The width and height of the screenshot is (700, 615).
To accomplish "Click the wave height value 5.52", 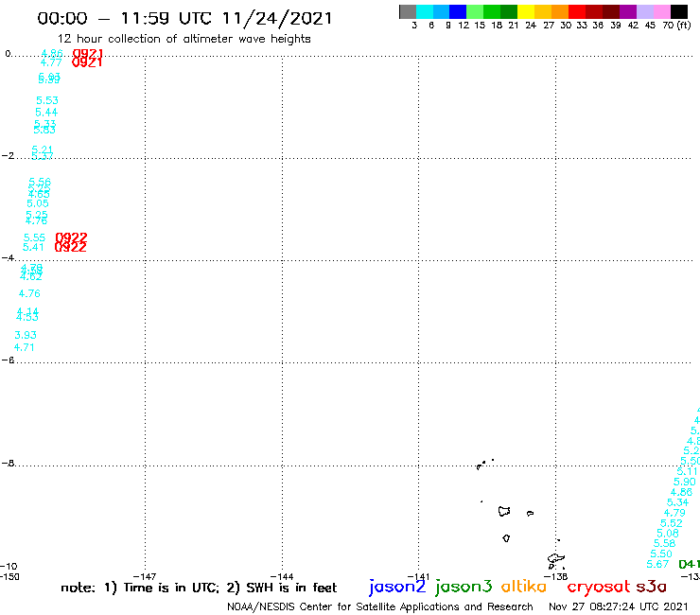I will pyautogui.click(x=671, y=523).
